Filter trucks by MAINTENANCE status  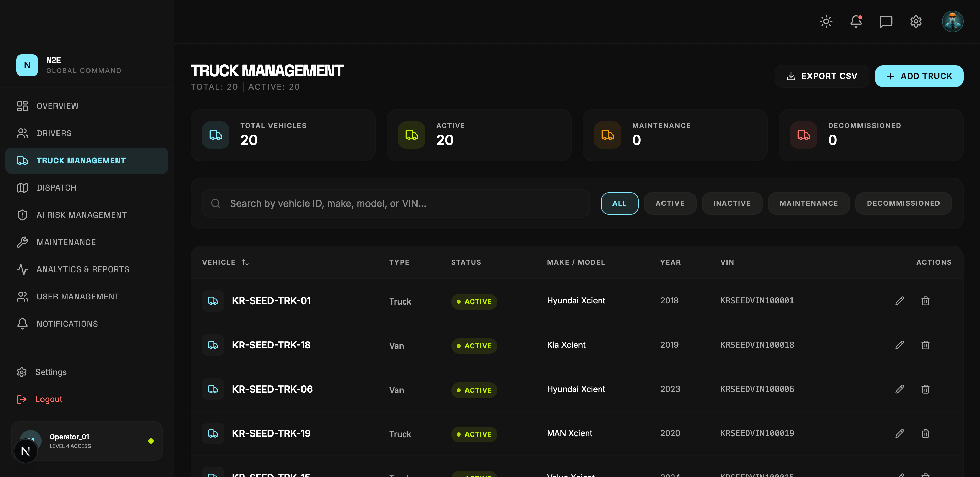click(x=809, y=203)
